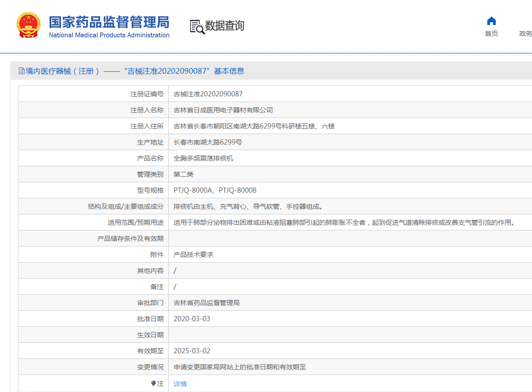Image resolution: width=532 pixels, height=392 pixels.
Task: Click the 产品名称 label
Action: click(x=150, y=158)
